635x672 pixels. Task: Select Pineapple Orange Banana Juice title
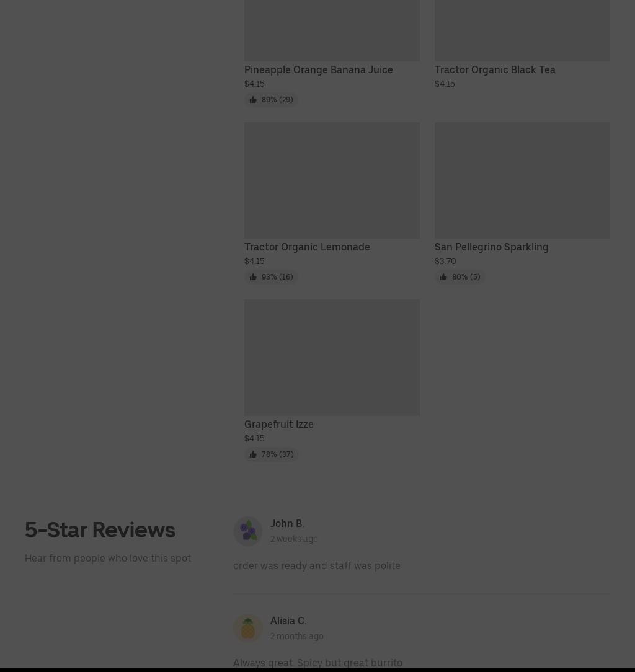pyautogui.click(x=319, y=69)
